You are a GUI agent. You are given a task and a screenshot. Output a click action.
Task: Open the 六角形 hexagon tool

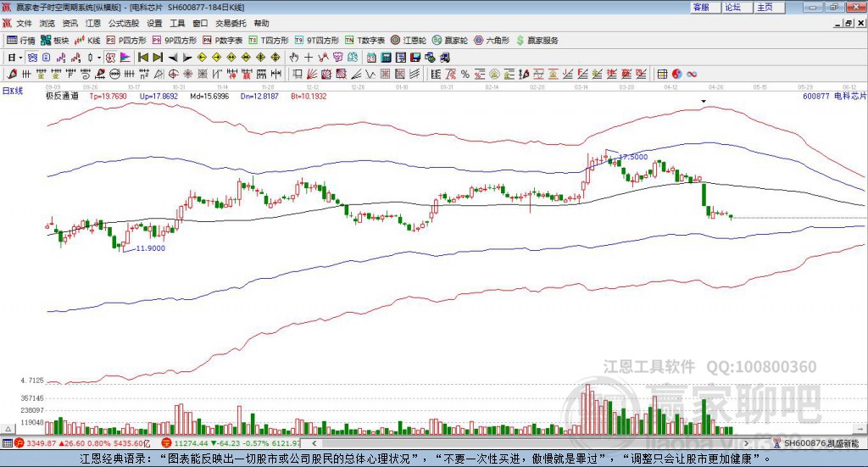[x=492, y=41]
